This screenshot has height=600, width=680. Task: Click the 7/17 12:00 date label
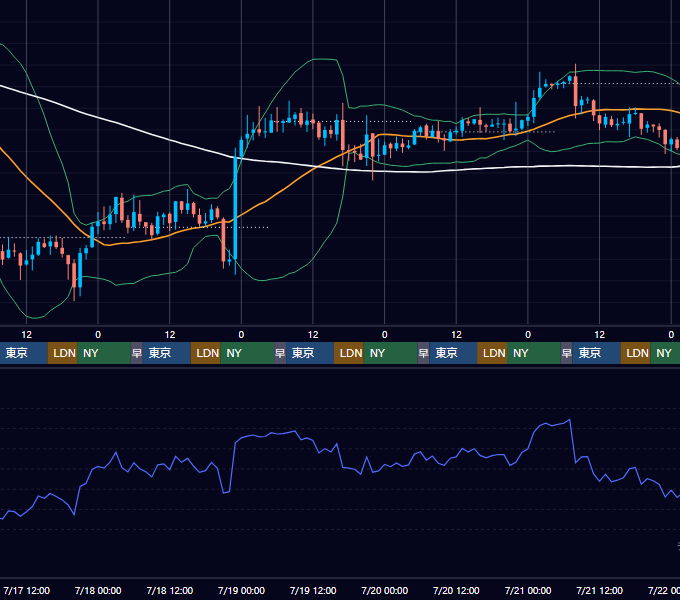point(26,590)
